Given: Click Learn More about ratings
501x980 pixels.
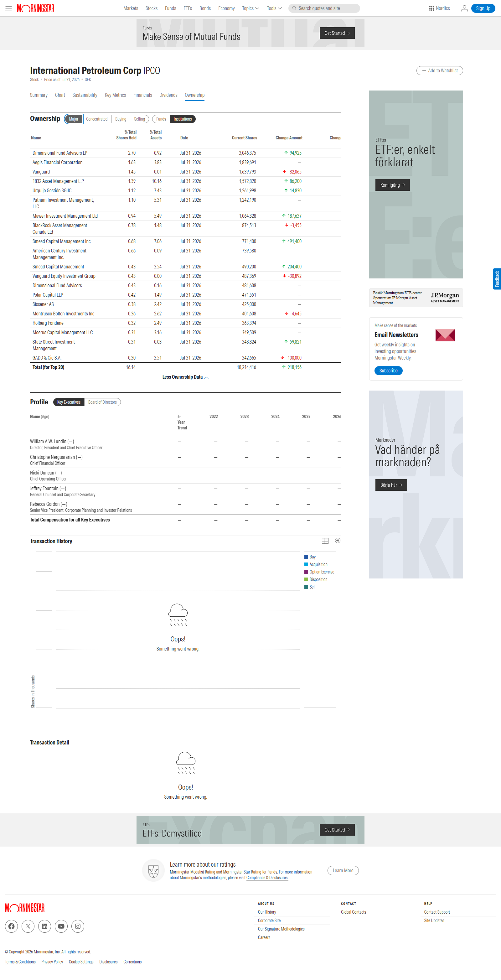Looking at the screenshot, I should coord(343,870).
